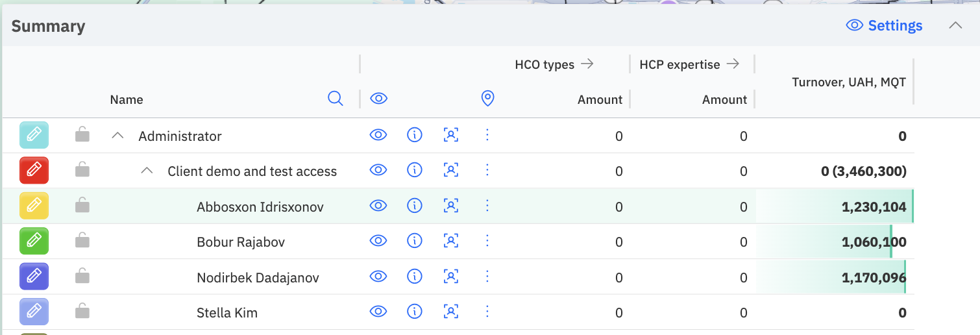Click the turnover total 0 (3,460,300)
The height and width of the screenshot is (335, 980).
864,171
